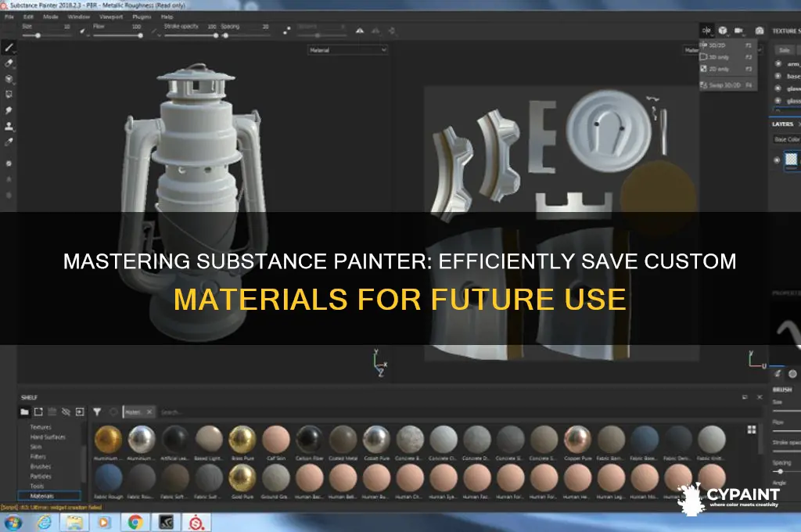This screenshot has width=801, height=532.
Task: Select the Copper Pure material thumbnail
Action: 577,440
